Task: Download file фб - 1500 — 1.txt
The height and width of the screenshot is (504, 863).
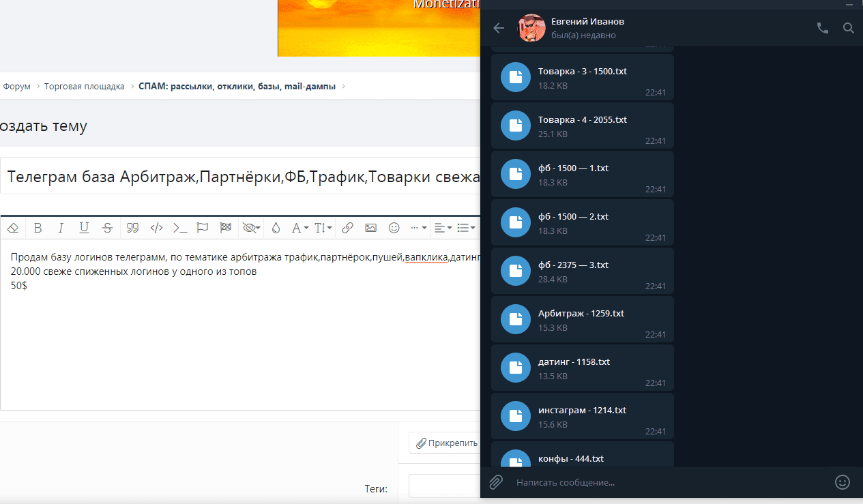Action: [x=516, y=175]
